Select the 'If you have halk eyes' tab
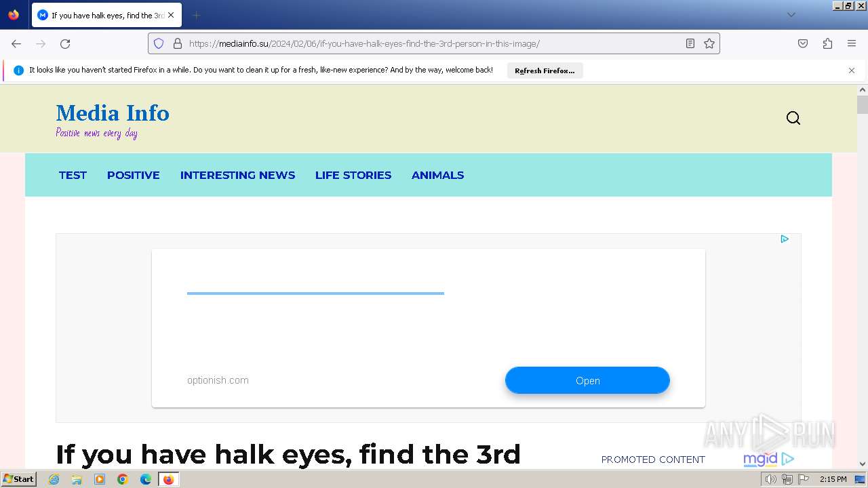The height and width of the screenshot is (488, 868). 106,15
